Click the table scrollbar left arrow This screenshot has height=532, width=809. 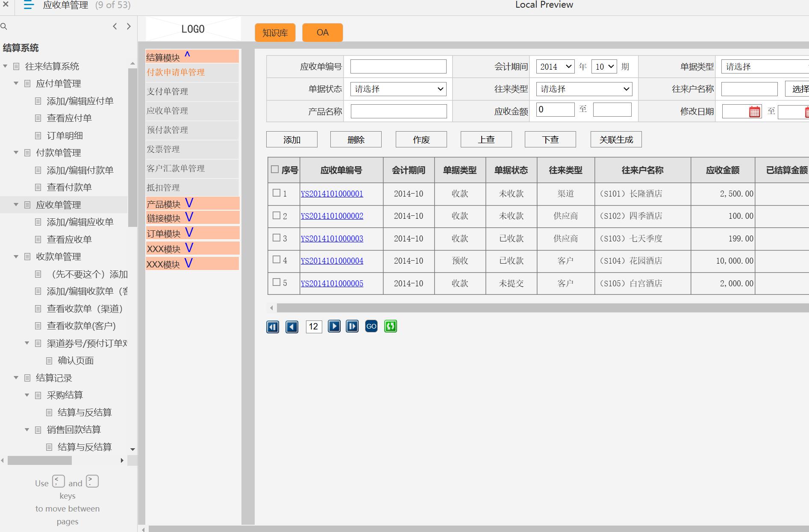tap(271, 308)
